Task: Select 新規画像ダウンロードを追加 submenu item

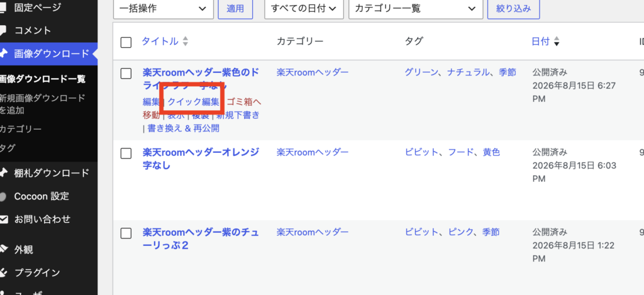Action: [43, 104]
